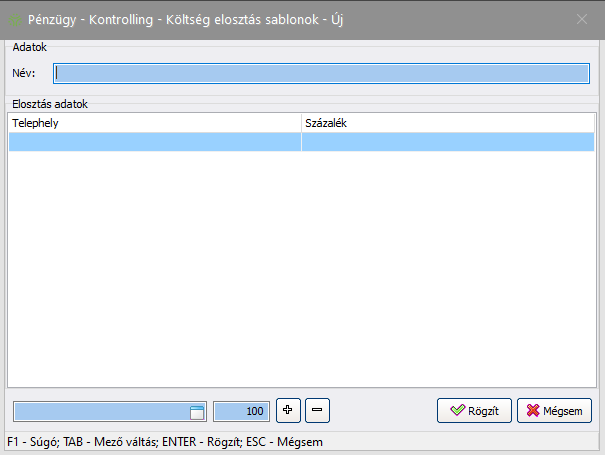This screenshot has height=455, width=605.
Task: Close the Költség elosztás sablonok window
Action: (583, 17)
